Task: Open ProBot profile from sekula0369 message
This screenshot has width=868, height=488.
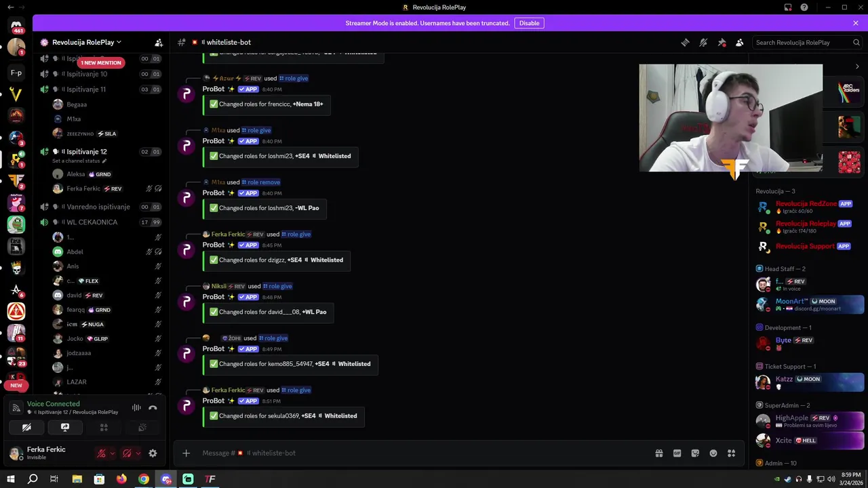Action: pos(186,405)
